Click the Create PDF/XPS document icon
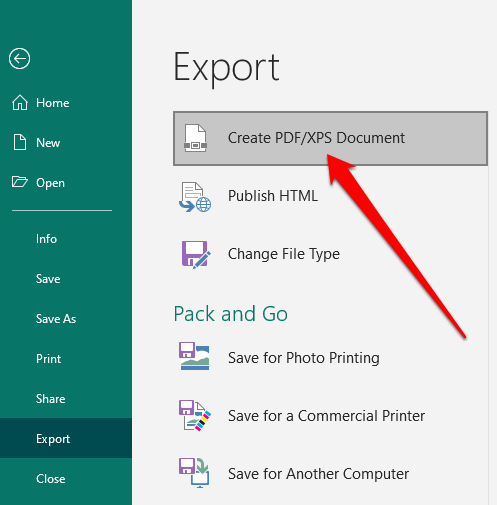497x505 pixels. click(x=196, y=138)
